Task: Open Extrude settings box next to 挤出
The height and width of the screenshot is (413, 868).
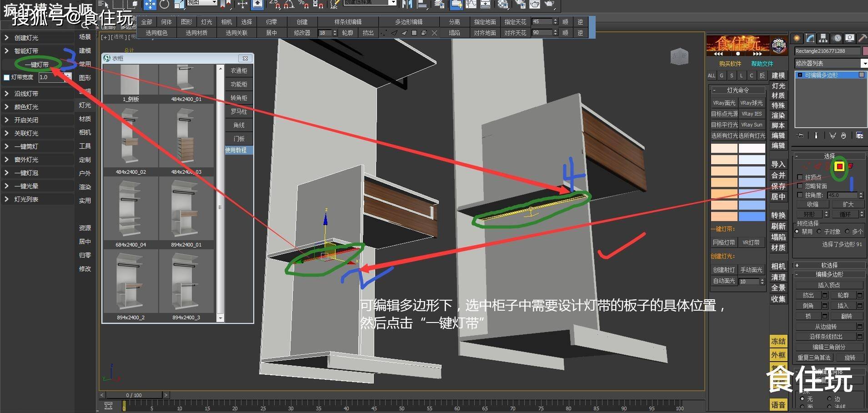Action: (x=824, y=295)
